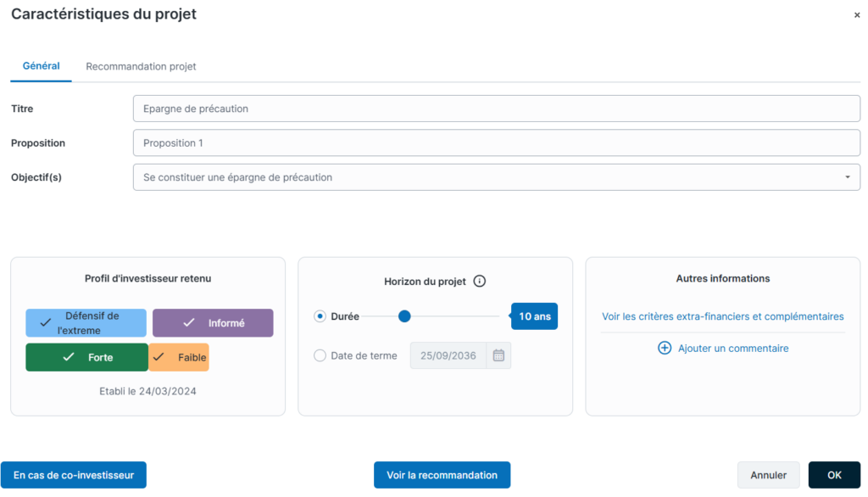This screenshot has width=868, height=497.
Task: Cancel with the Annuler button
Action: pyautogui.click(x=768, y=475)
